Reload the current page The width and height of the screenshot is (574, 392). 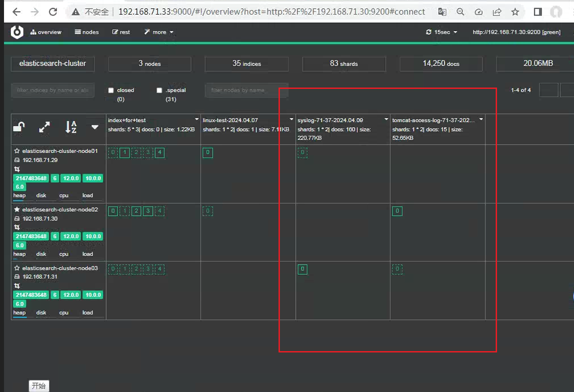(x=53, y=12)
